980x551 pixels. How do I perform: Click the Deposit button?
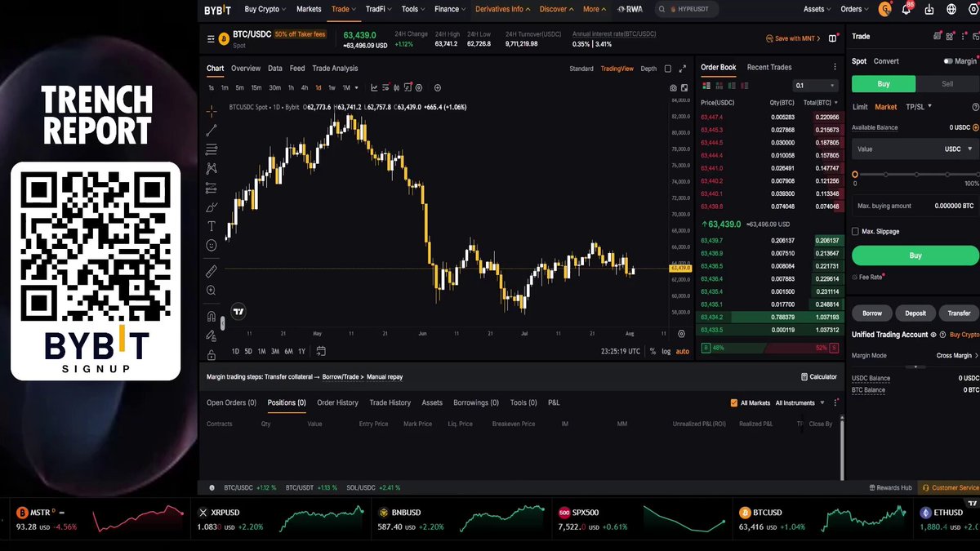point(915,313)
